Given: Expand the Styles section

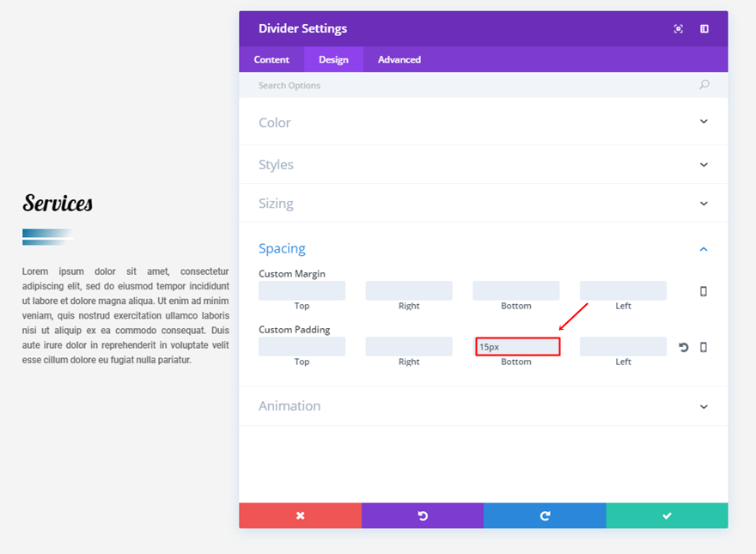Looking at the screenshot, I should click(x=483, y=164).
